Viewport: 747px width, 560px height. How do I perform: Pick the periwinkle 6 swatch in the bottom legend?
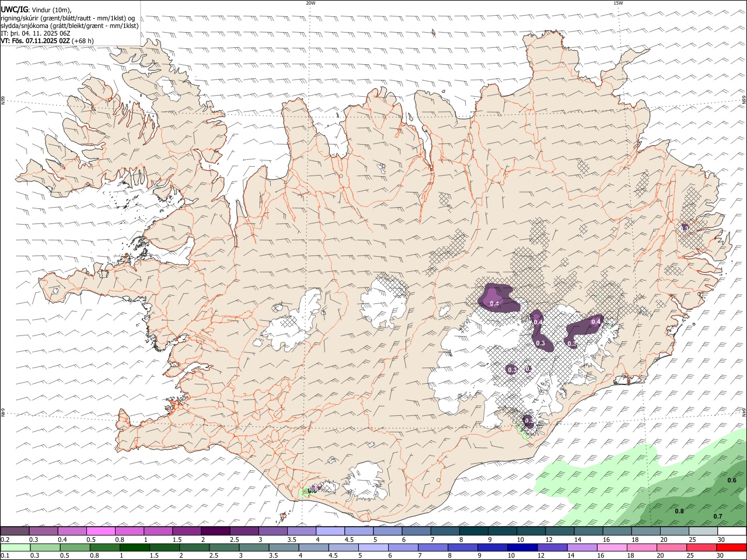pyautogui.click(x=403, y=547)
